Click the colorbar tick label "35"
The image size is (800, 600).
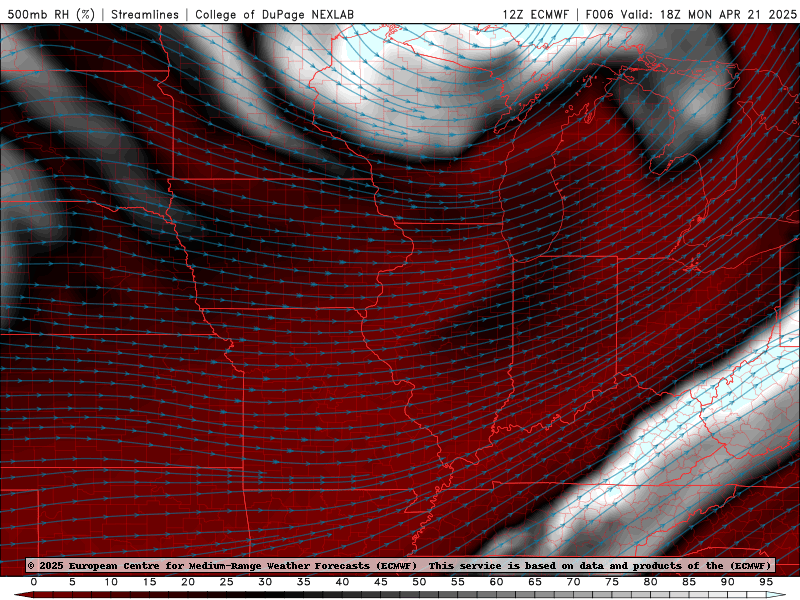(x=304, y=582)
